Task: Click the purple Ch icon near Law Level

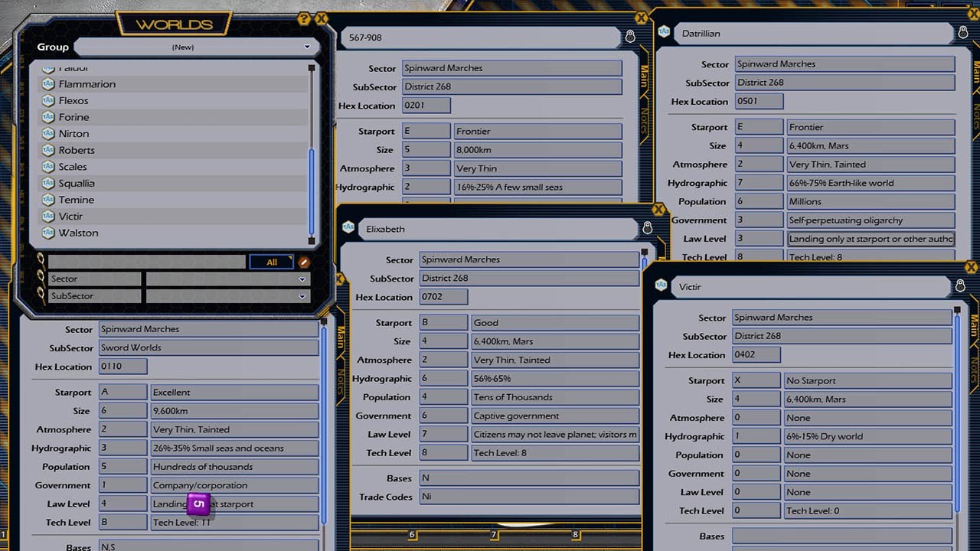Action: 198,504
